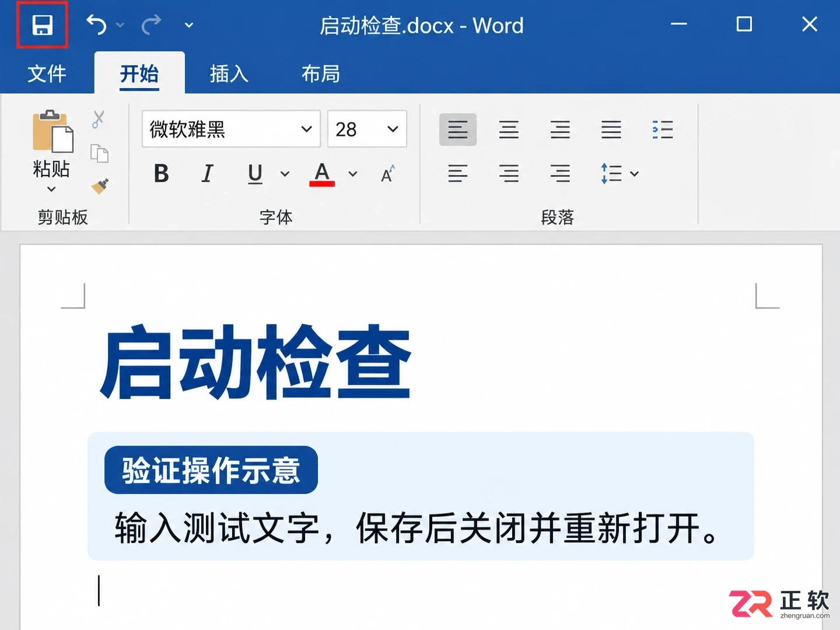Expand underline style options arrow
This screenshot has height=630, width=840.
click(x=285, y=174)
